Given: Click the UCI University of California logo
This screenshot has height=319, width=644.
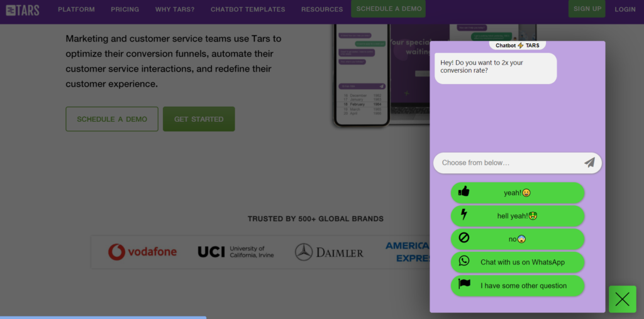Looking at the screenshot, I should pyautogui.click(x=236, y=252).
